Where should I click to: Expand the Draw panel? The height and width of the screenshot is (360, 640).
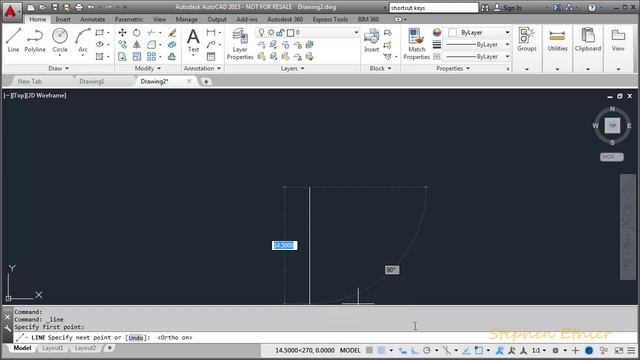pyautogui.click(x=59, y=69)
